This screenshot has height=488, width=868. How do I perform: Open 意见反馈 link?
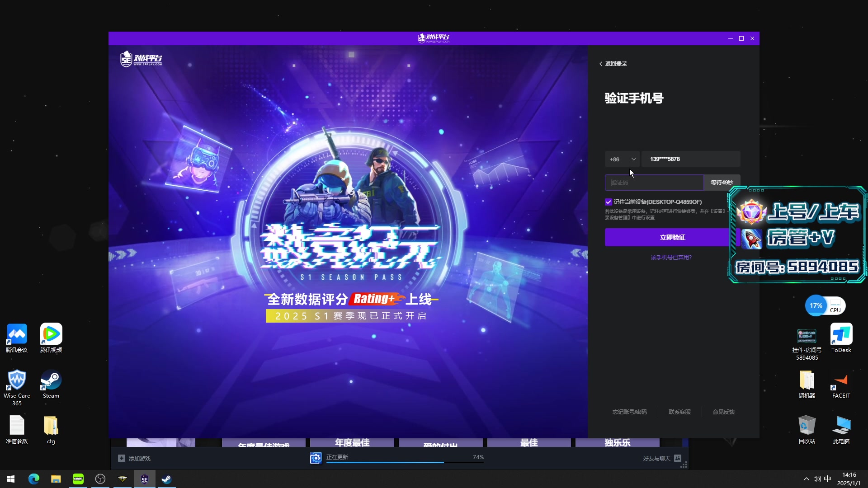[723, 412]
